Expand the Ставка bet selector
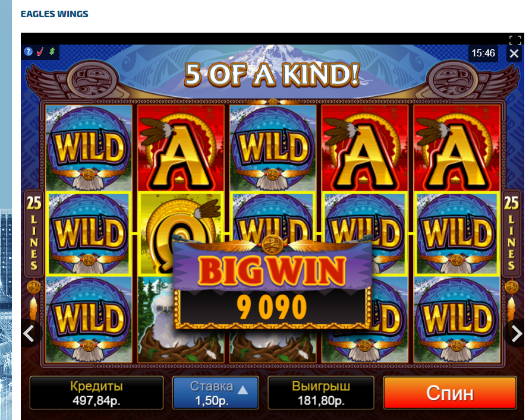This screenshot has height=420, width=529. (x=216, y=393)
